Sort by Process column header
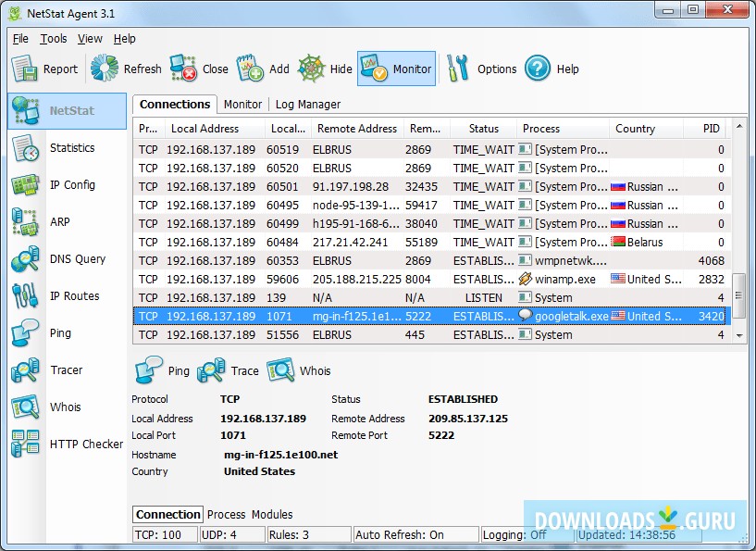 click(563, 129)
